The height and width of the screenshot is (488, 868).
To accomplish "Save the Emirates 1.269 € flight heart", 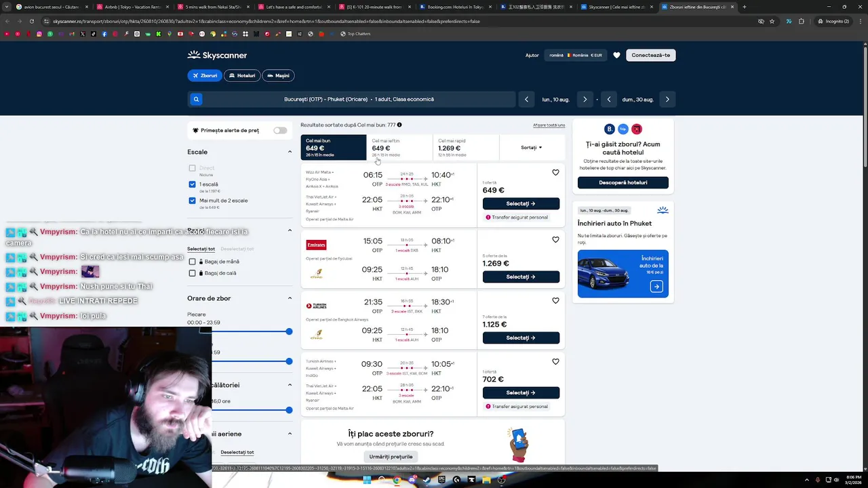I will coord(555,239).
